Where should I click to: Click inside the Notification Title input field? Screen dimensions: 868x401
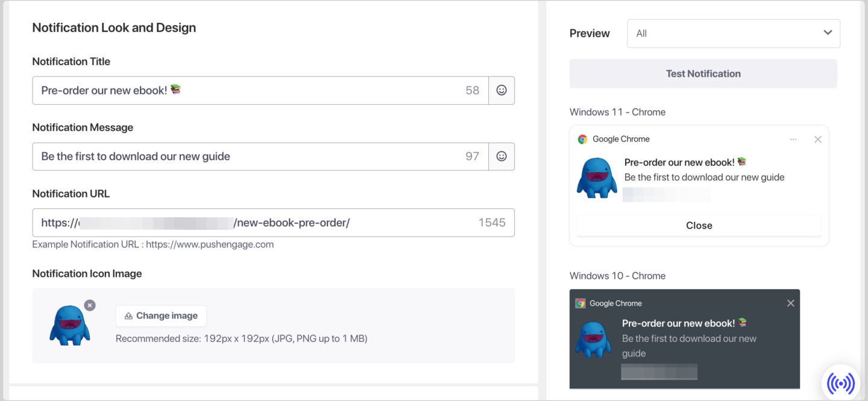coord(241,90)
